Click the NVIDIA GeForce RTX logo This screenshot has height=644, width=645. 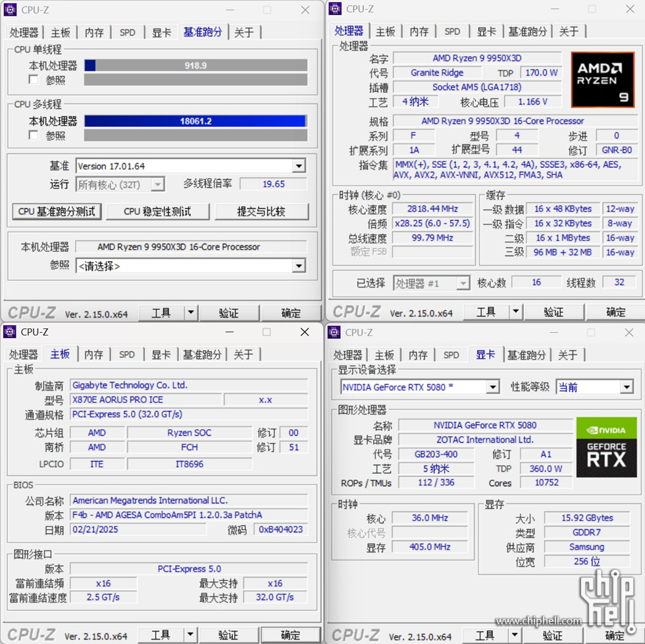tap(606, 447)
